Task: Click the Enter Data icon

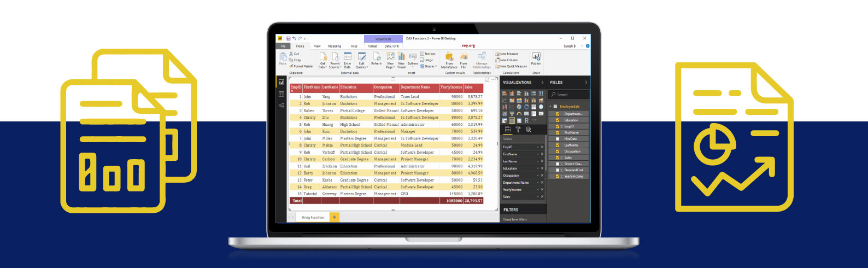Action: click(x=347, y=58)
